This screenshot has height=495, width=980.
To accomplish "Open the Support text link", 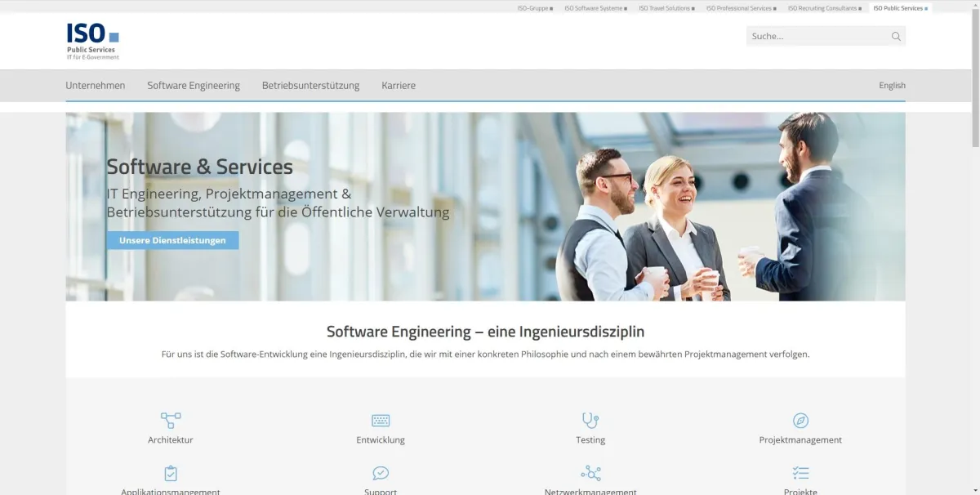I will tap(381, 491).
